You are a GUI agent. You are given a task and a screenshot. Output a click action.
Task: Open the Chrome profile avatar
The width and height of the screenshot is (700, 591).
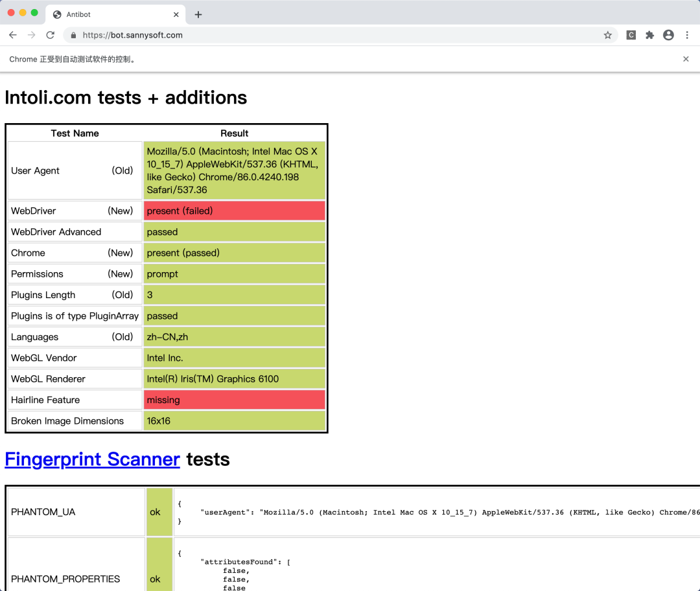point(668,35)
